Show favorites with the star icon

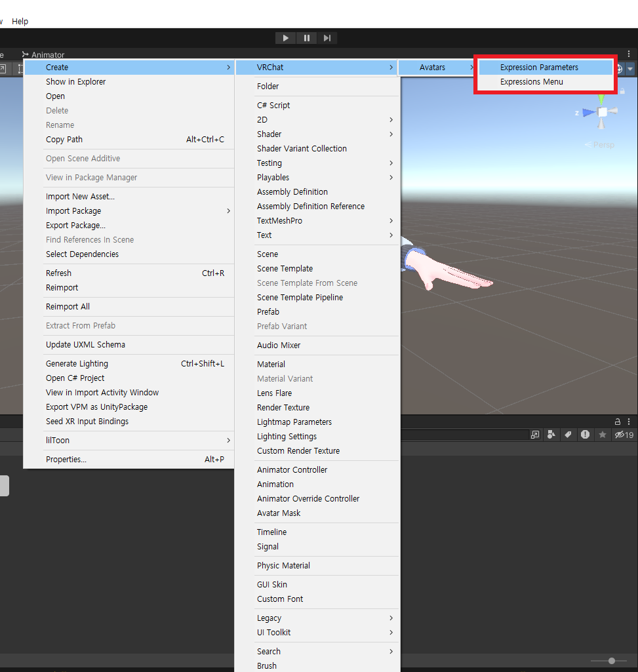[603, 435]
